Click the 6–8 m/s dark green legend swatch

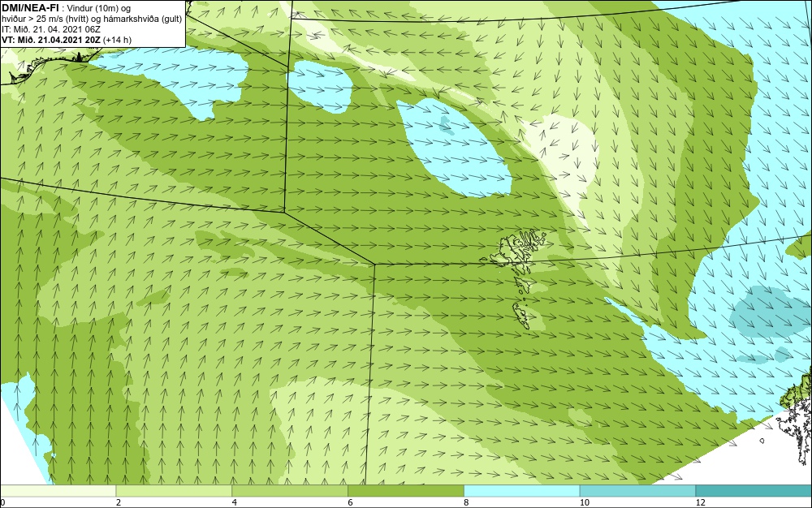[406, 491]
